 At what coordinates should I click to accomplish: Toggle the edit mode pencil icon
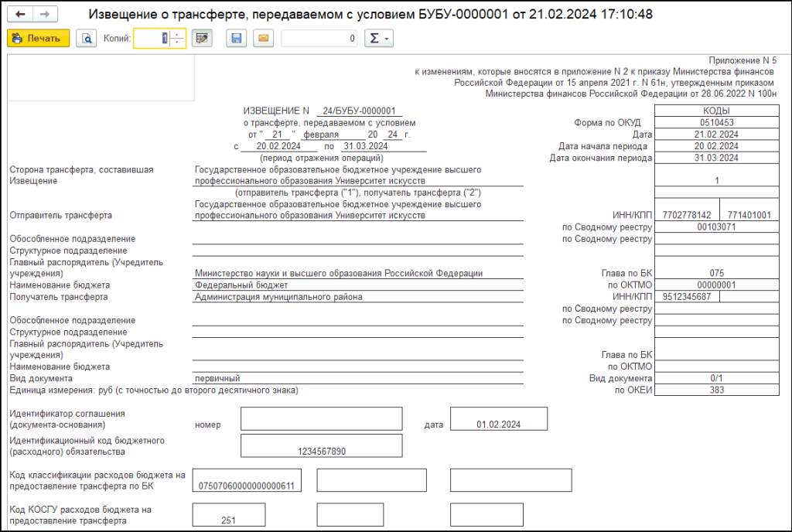tap(202, 38)
